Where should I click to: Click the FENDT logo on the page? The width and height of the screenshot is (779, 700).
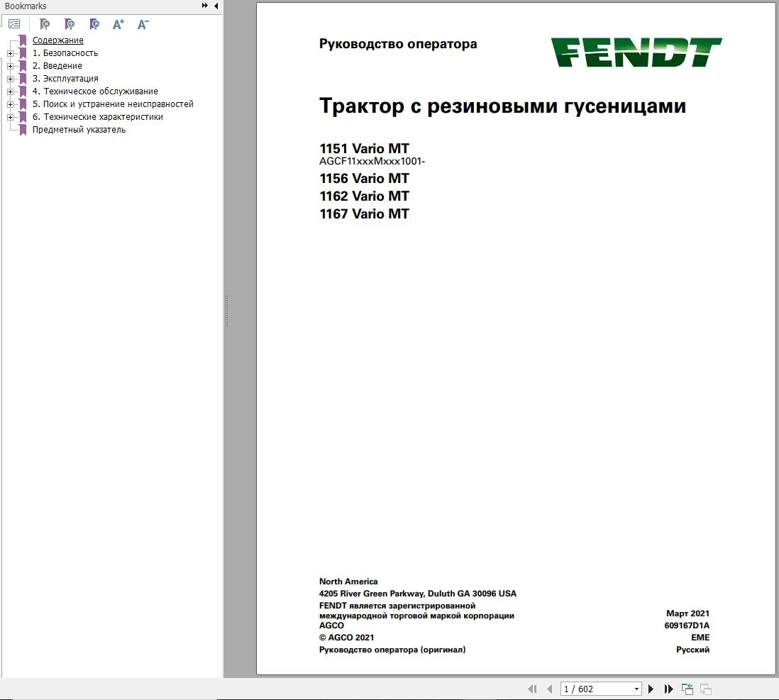[636, 52]
